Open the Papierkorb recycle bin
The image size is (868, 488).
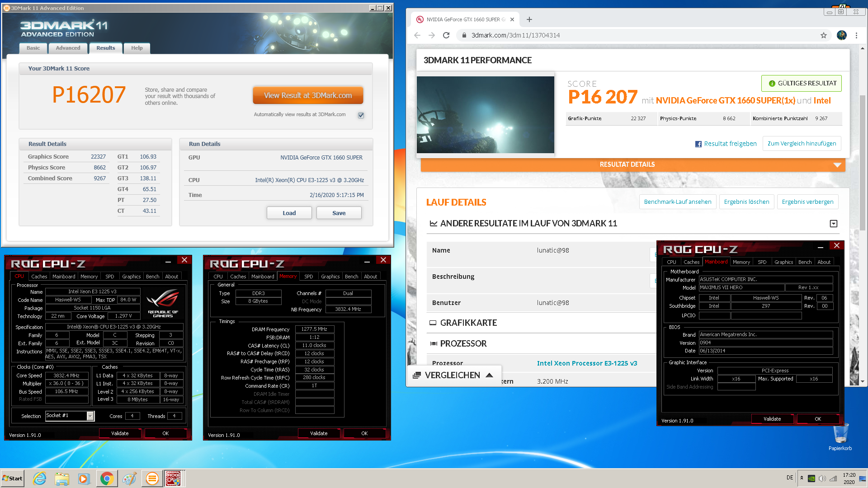[x=840, y=437]
